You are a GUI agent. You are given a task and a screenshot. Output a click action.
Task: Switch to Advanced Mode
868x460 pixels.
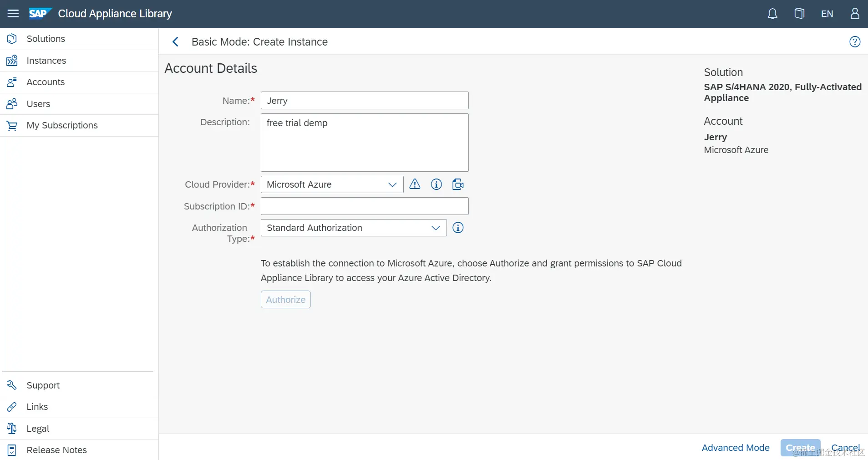tap(736, 448)
